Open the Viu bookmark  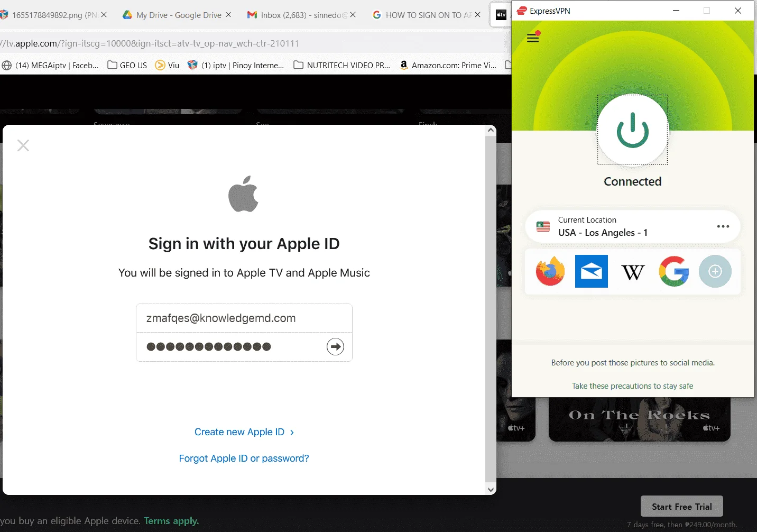point(167,66)
